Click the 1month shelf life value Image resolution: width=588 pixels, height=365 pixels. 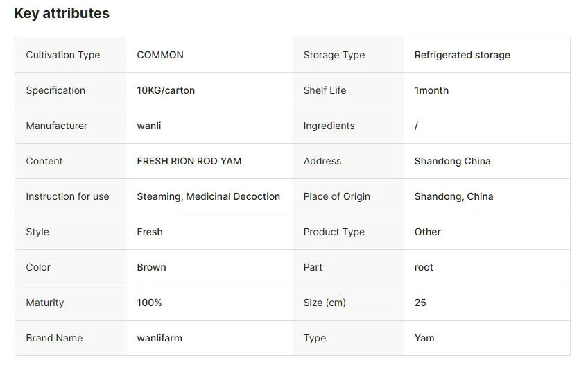[431, 90]
